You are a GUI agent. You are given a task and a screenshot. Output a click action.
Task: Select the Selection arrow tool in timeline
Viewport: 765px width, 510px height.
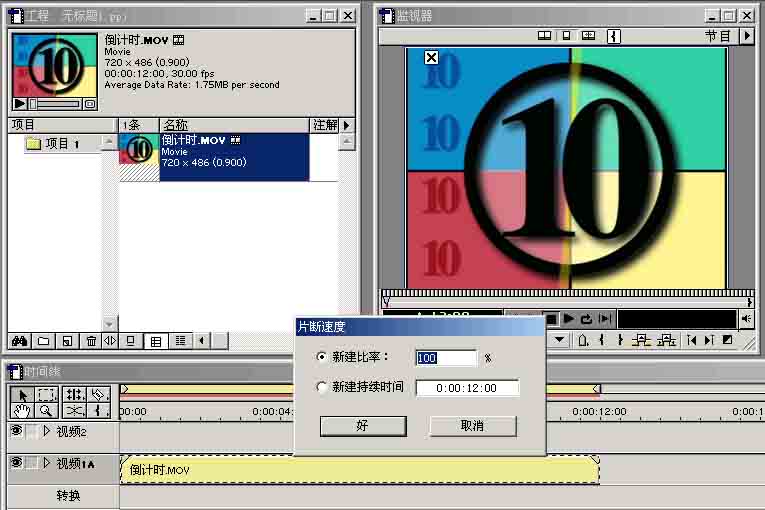(22, 394)
